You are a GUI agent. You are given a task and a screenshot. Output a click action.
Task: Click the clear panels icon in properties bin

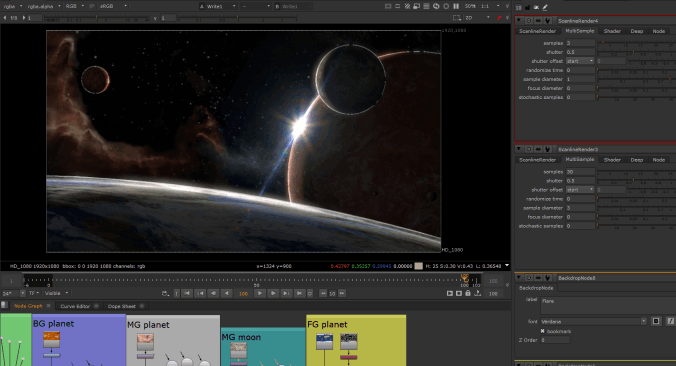pyautogui.click(x=536, y=7)
